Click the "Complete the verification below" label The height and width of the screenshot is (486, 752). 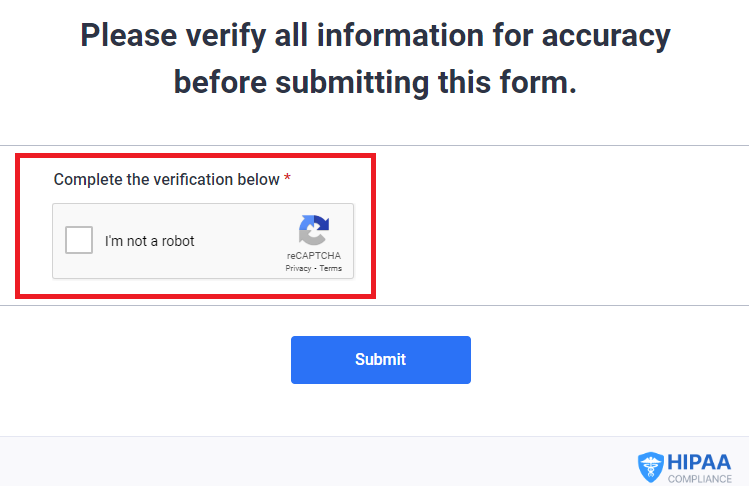(x=166, y=179)
